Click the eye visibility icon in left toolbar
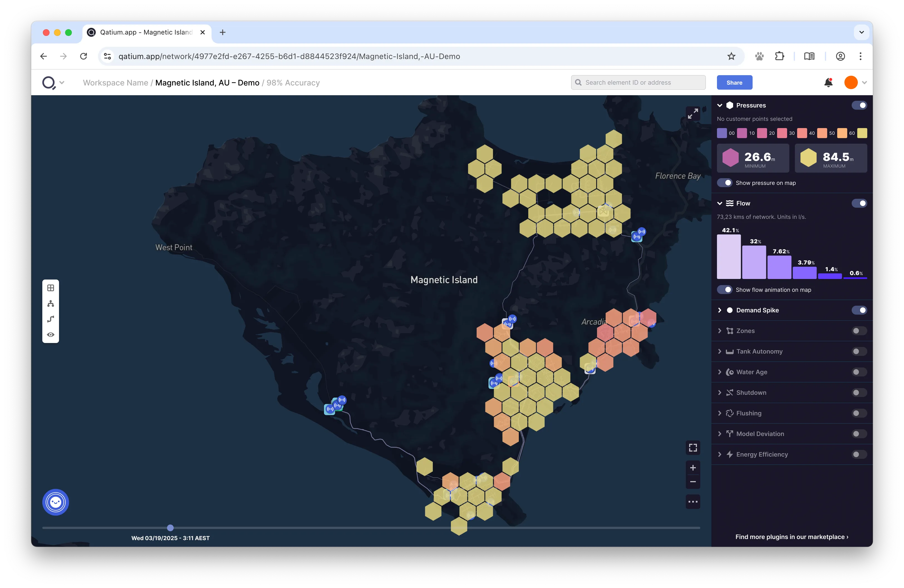 click(x=51, y=335)
